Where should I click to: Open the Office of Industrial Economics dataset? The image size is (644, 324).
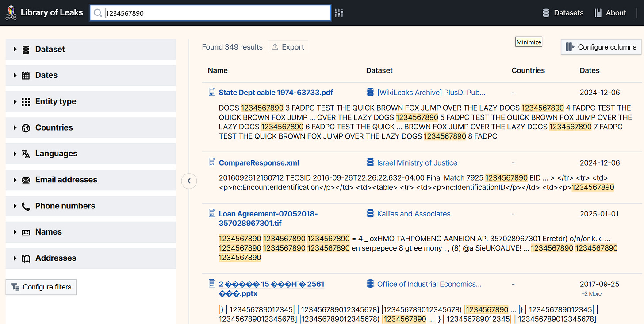pyautogui.click(x=429, y=284)
